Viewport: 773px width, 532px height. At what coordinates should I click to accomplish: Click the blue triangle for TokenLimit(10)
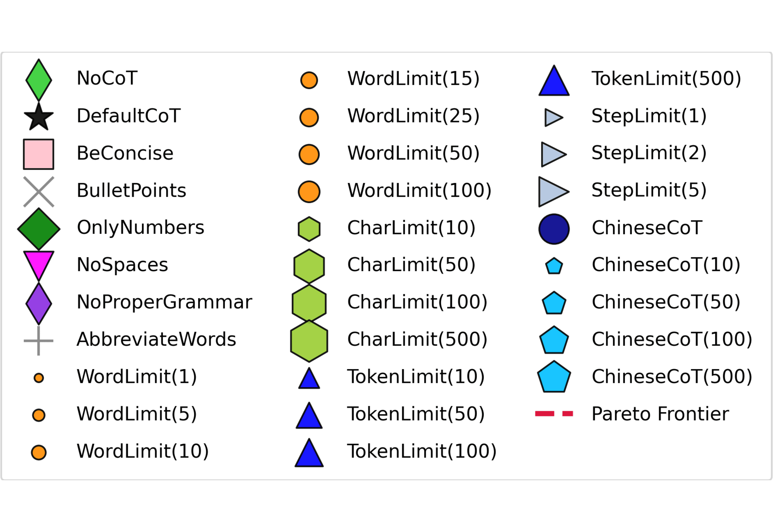tap(309, 380)
